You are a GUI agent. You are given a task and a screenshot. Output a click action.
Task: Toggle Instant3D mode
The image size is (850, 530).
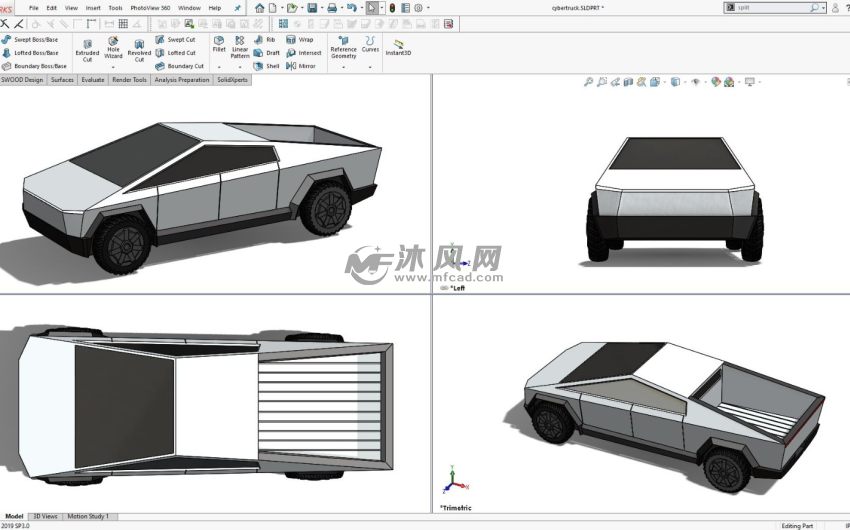pyautogui.click(x=398, y=47)
